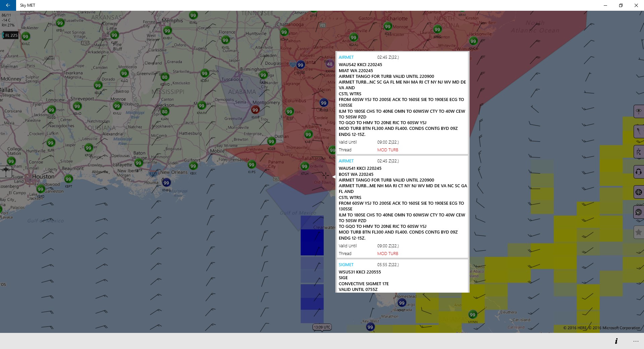The image size is (644, 349).
Task: Select the KELD station marker
Action: coord(98,86)
